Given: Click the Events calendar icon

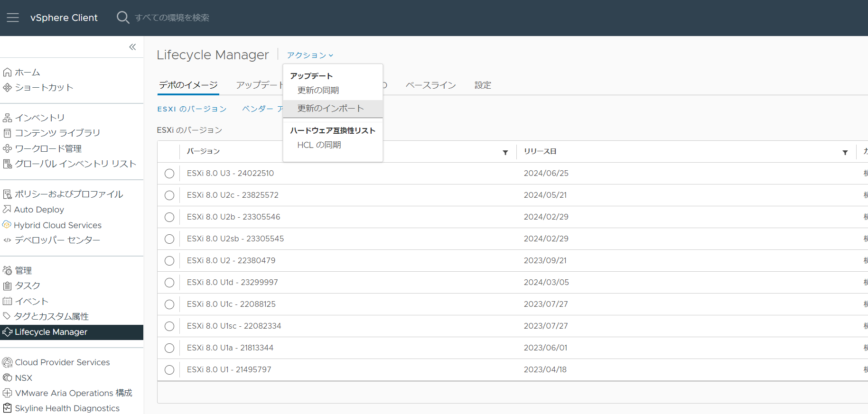Looking at the screenshot, I should pos(7,301).
